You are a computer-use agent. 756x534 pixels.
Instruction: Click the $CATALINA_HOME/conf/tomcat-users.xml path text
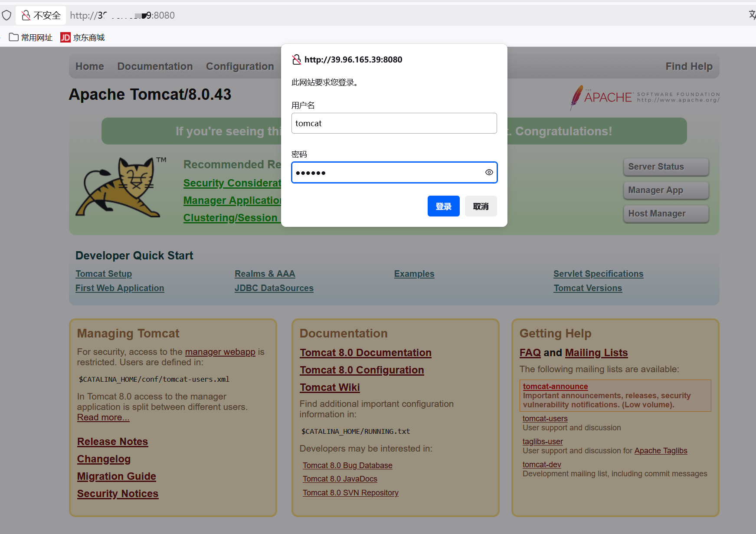[154, 379]
